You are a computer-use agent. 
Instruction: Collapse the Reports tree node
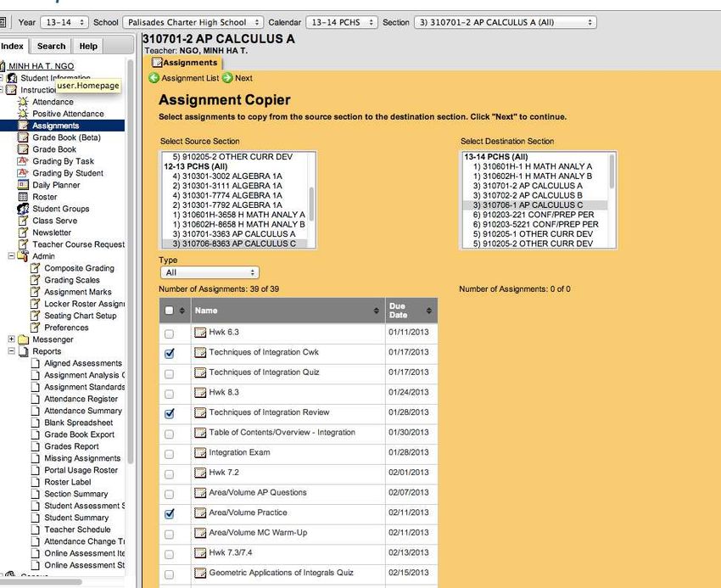(x=11, y=351)
